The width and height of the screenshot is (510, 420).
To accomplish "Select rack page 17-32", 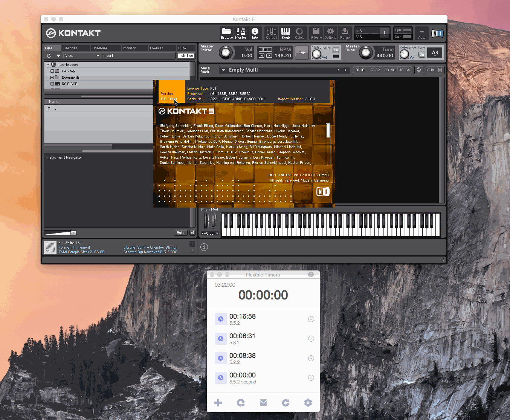I will (375, 70).
